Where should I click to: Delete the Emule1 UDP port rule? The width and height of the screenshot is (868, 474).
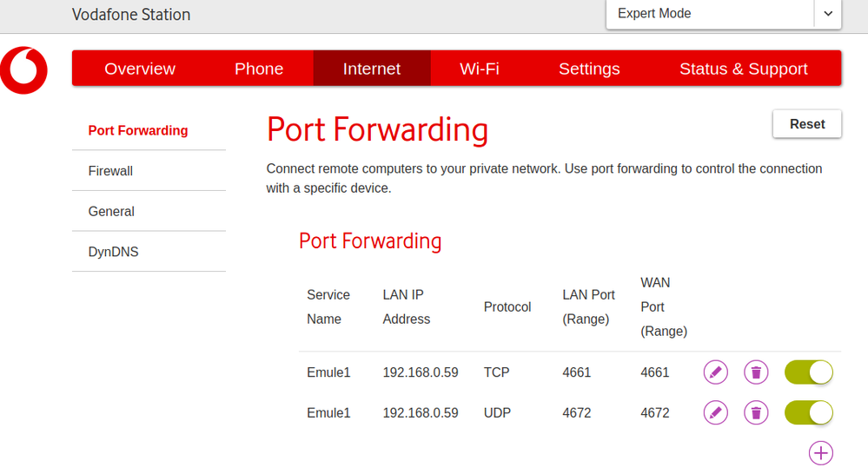point(756,412)
